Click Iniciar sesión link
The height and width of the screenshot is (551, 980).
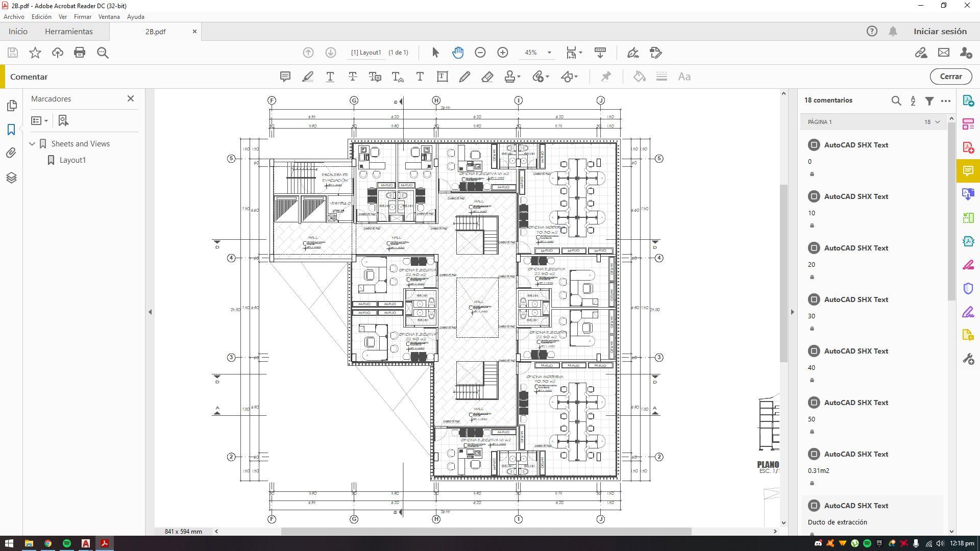[940, 32]
